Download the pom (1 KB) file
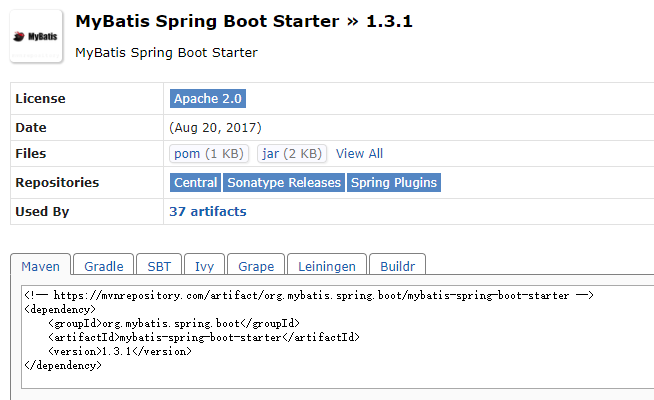The image size is (654, 400). (209, 153)
